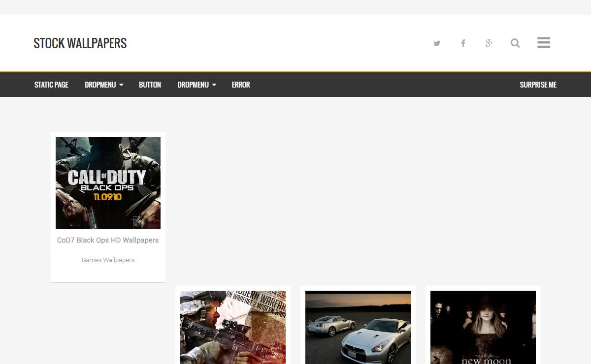This screenshot has height=364, width=591.
Task: Open the Call of Duty Black Ops thumbnail
Action: [x=108, y=183]
